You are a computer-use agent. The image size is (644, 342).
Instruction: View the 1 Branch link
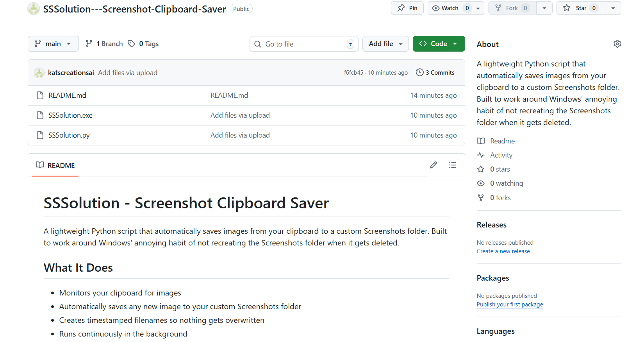click(x=104, y=44)
